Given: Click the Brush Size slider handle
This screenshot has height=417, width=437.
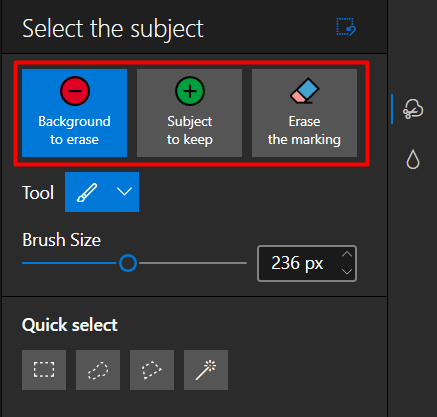Looking at the screenshot, I should tap(128, 263).
